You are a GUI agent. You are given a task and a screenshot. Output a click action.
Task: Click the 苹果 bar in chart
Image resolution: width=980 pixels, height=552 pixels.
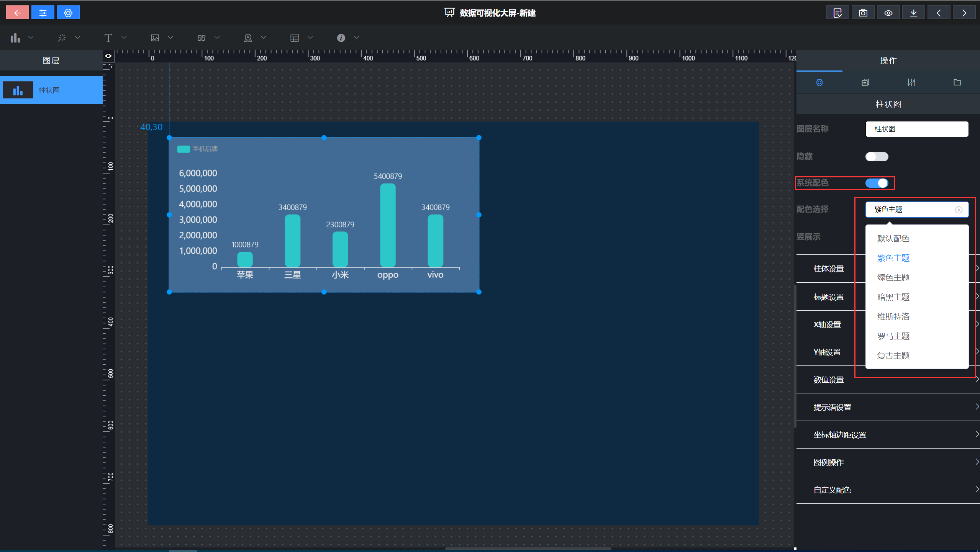[245, 259]
